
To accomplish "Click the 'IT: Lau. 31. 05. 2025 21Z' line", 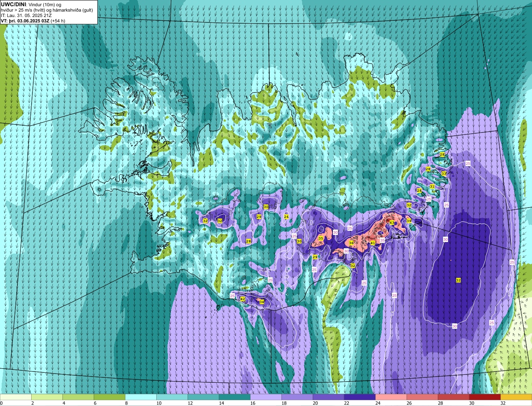I will (x=26, y=15).
